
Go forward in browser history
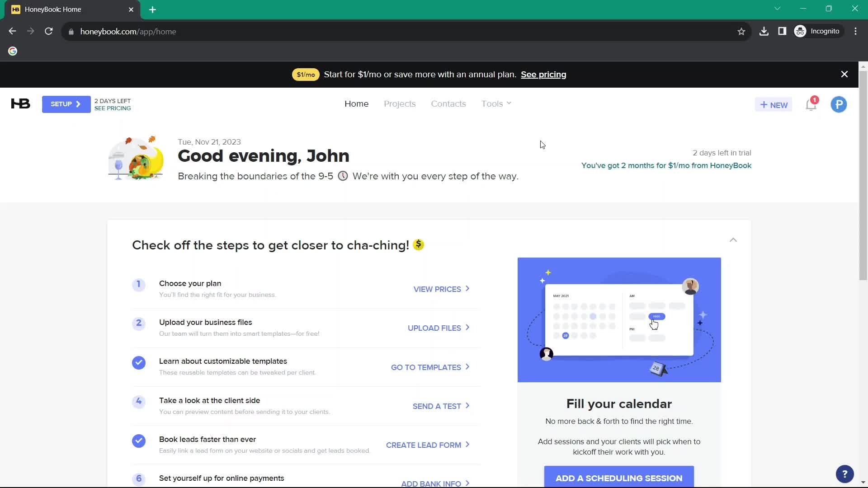pos(30,31)
